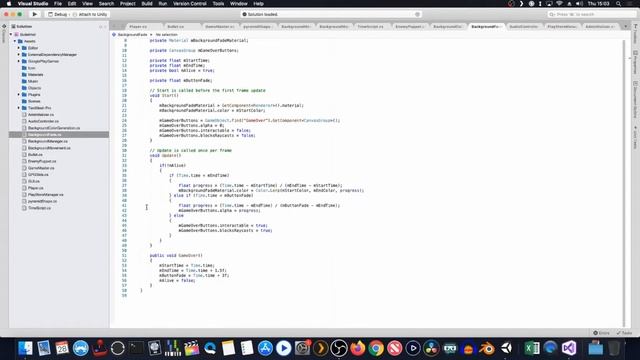640x360 pixels.
Task: Switch to the Bullet.cs tab
Action: click(x=176, y=27)
